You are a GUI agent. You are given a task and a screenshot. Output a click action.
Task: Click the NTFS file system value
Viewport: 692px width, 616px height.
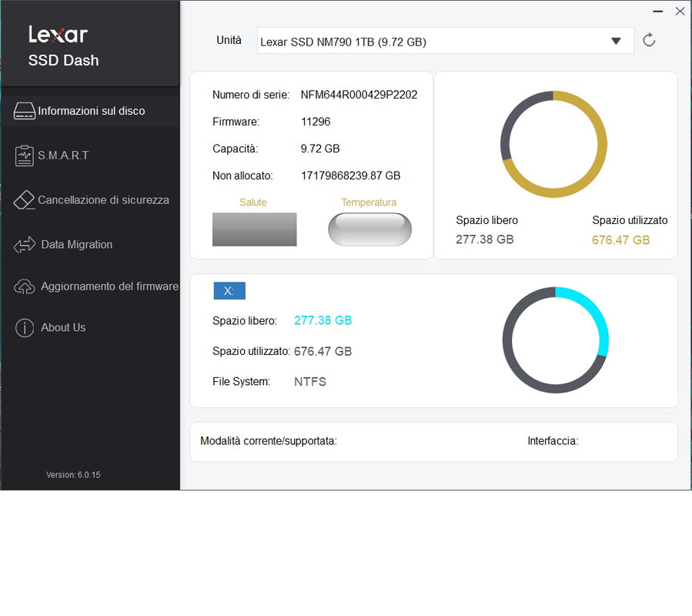[x=310, y=382]
